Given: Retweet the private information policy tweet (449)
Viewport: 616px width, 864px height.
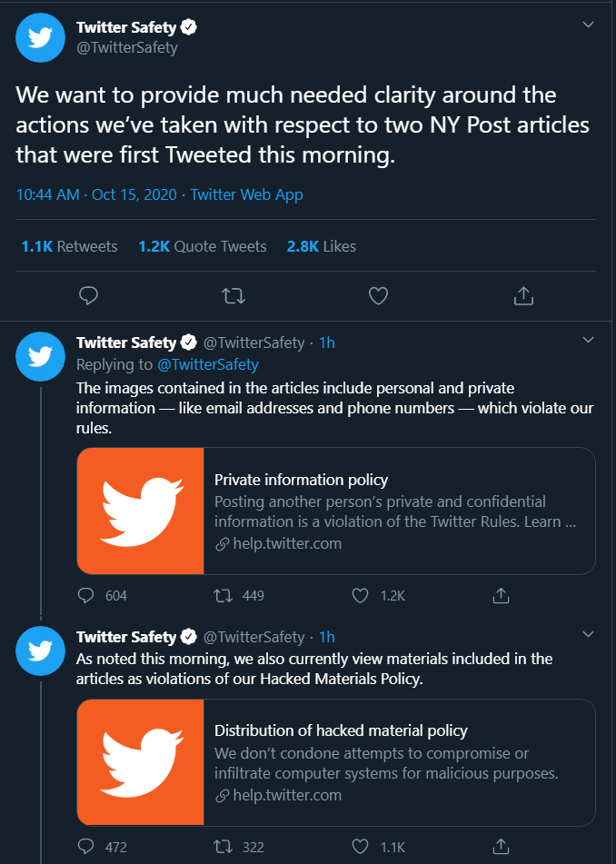Looking at the screenshot, I should coord(224,596).
